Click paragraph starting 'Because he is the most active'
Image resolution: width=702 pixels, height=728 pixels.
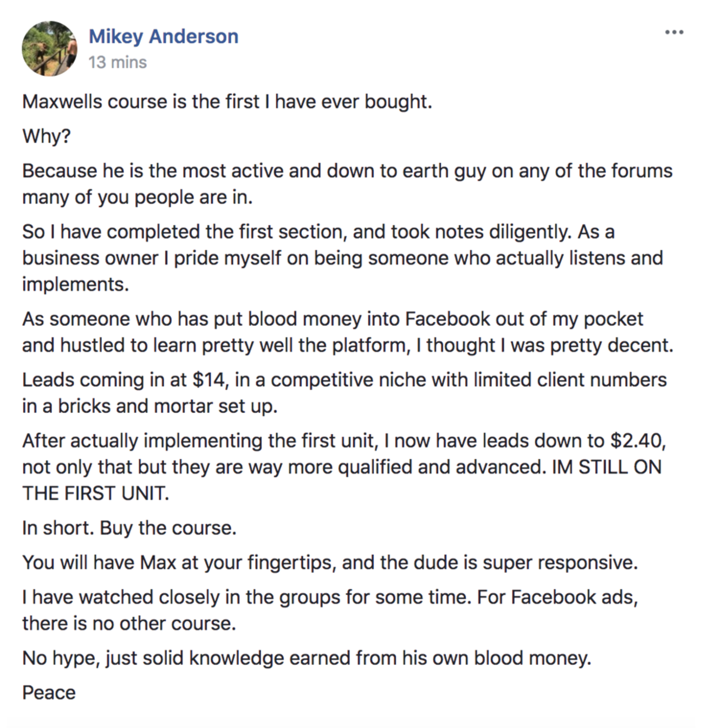pyautogui.click(x=347, y=184)
